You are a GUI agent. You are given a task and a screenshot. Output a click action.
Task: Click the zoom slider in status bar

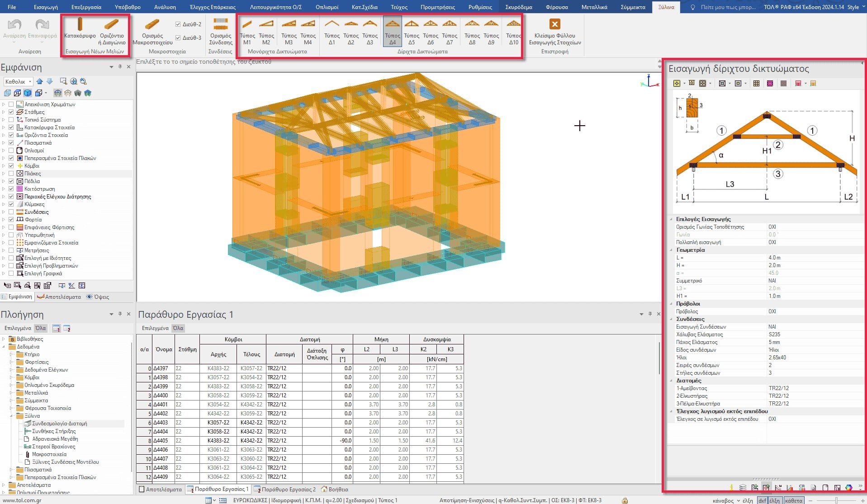click(x=836, y=500)
